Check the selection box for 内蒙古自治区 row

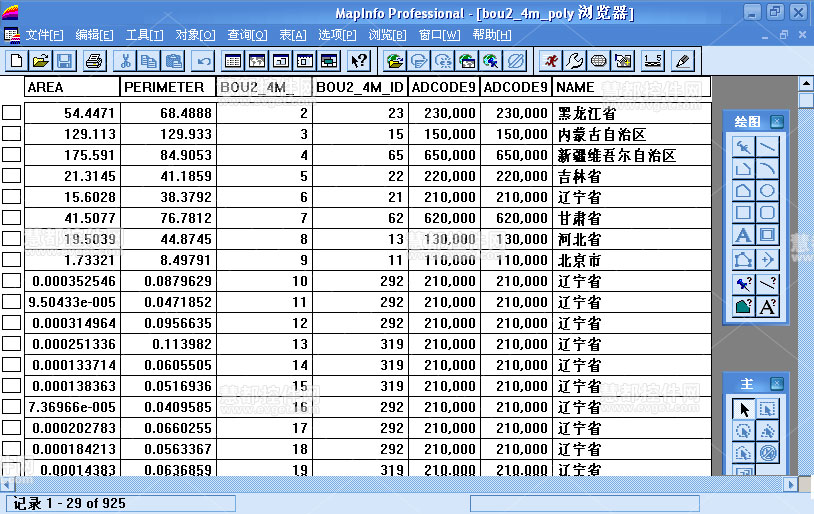click(11, 133)
